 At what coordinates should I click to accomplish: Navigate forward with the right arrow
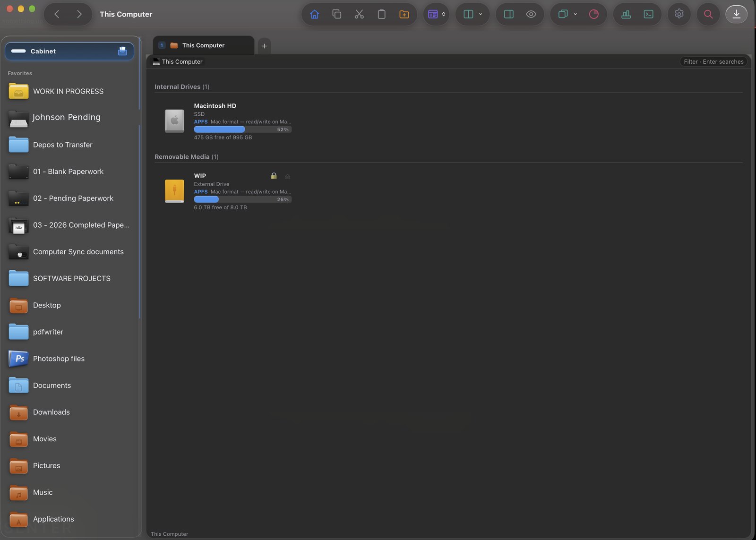point(79,14)
